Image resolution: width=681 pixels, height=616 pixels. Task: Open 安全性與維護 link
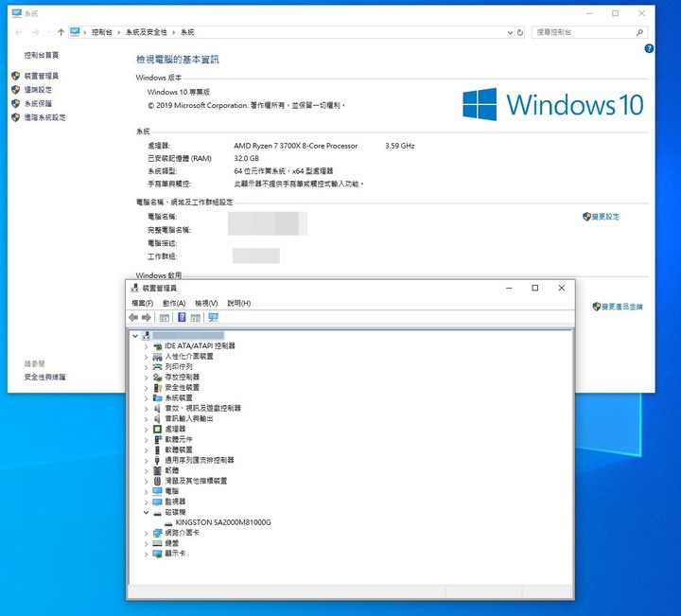(x=44, y=377)
